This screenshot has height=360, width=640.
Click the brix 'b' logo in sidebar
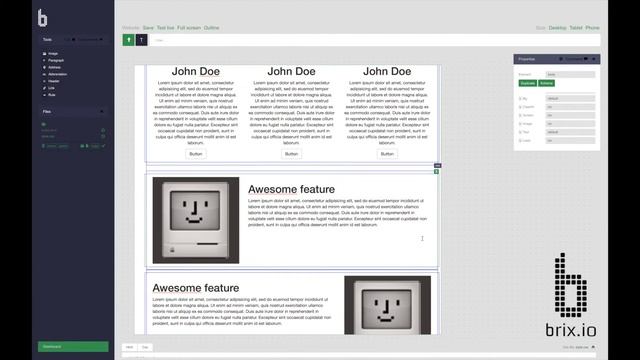[x=42, y=18]
